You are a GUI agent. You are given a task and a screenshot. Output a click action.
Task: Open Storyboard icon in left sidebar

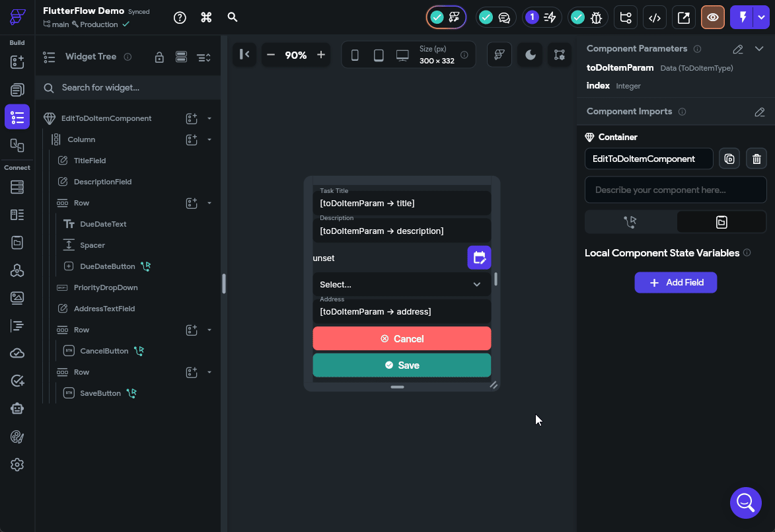17,145
